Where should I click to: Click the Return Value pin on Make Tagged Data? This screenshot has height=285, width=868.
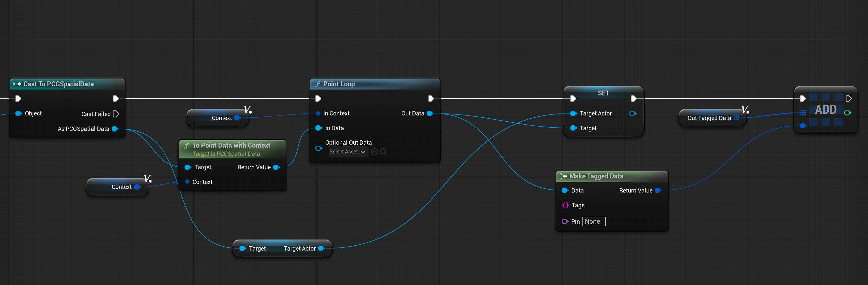(x=657, y=191)
